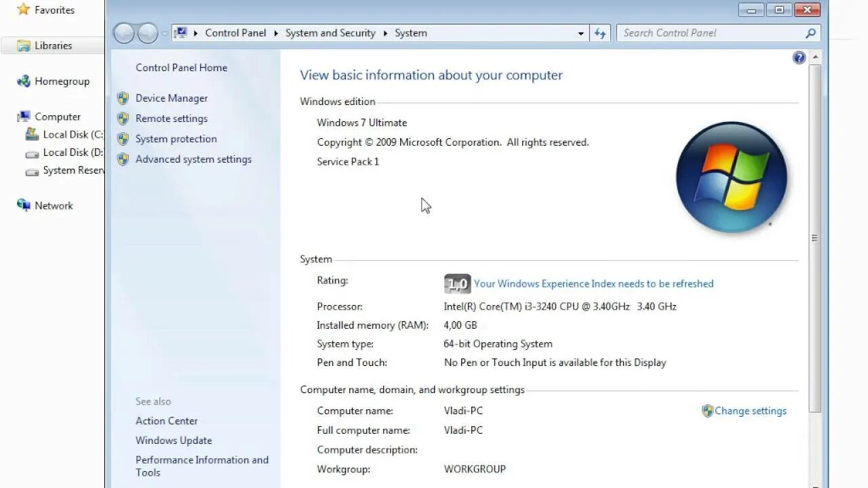Select System and Security breadcrumb
The image size is (868, 488).
coord(330,33)
